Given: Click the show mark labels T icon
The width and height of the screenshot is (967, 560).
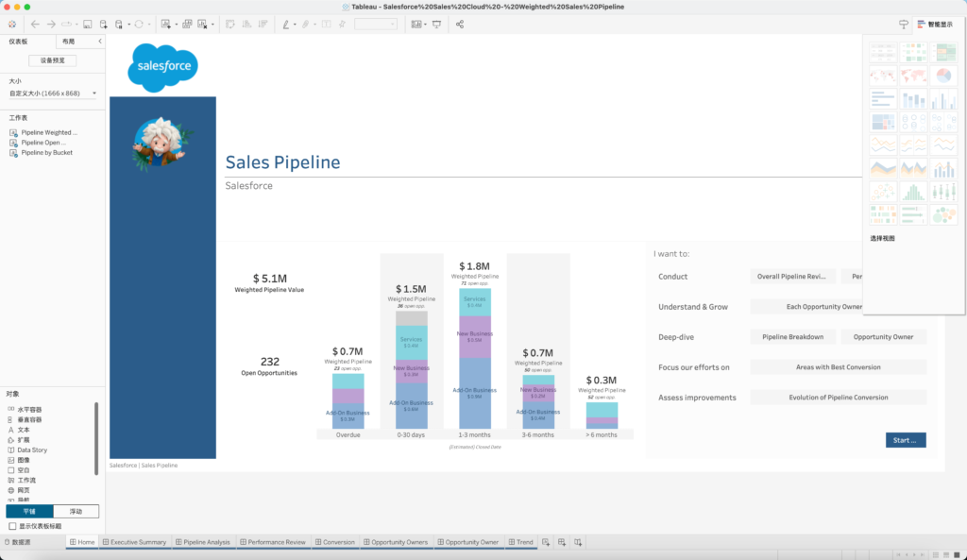Looking at the screenshot, I should tap(326, 24).
